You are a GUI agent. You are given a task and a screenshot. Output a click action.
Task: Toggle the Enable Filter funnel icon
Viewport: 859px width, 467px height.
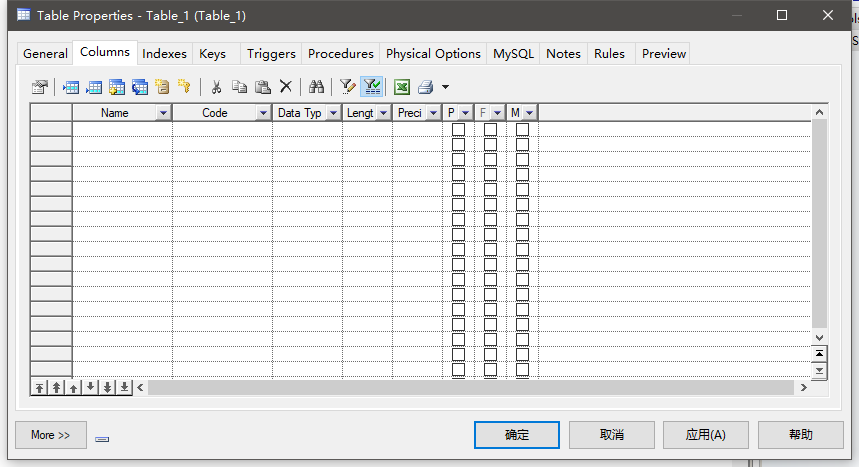tap(372, 87)
